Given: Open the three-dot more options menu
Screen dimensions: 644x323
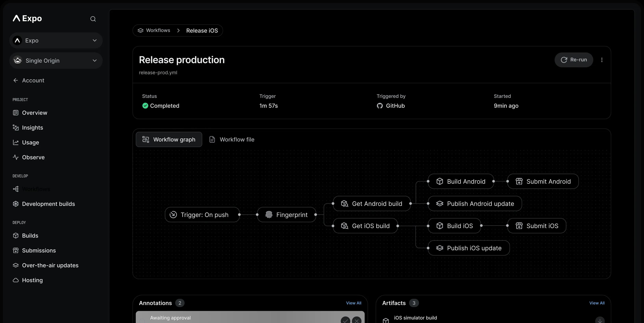Looking at the screenshot, I should [x=602, y=60].
